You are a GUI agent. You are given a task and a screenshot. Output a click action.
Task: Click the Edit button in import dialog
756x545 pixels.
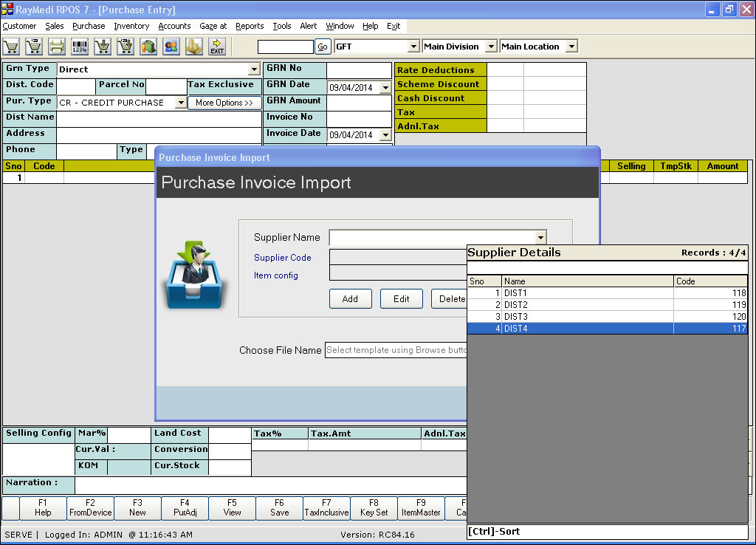401,299
